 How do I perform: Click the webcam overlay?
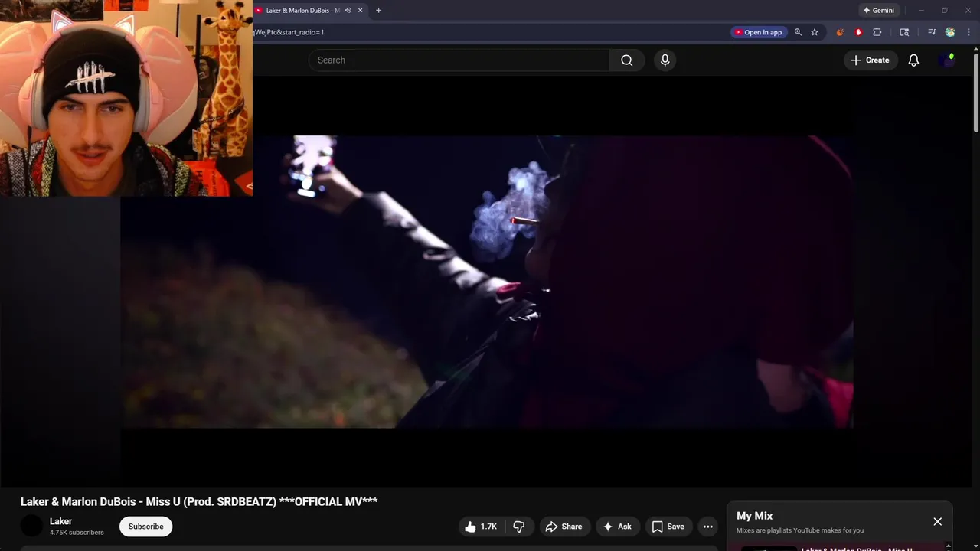(126, 98)
